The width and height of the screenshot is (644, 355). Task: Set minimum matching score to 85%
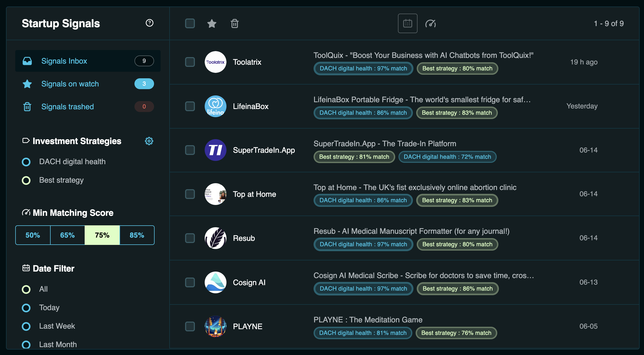pos(137,235)
